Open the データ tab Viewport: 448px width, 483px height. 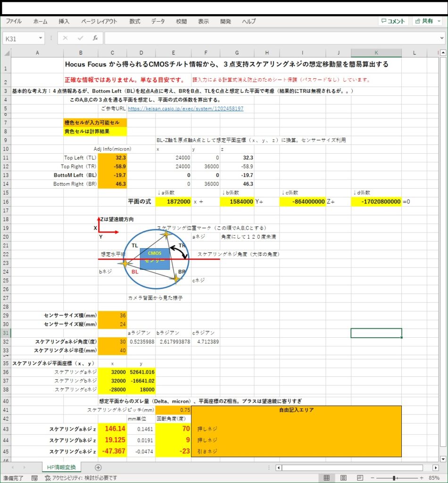pyautogui.click(x=158, y=21)
